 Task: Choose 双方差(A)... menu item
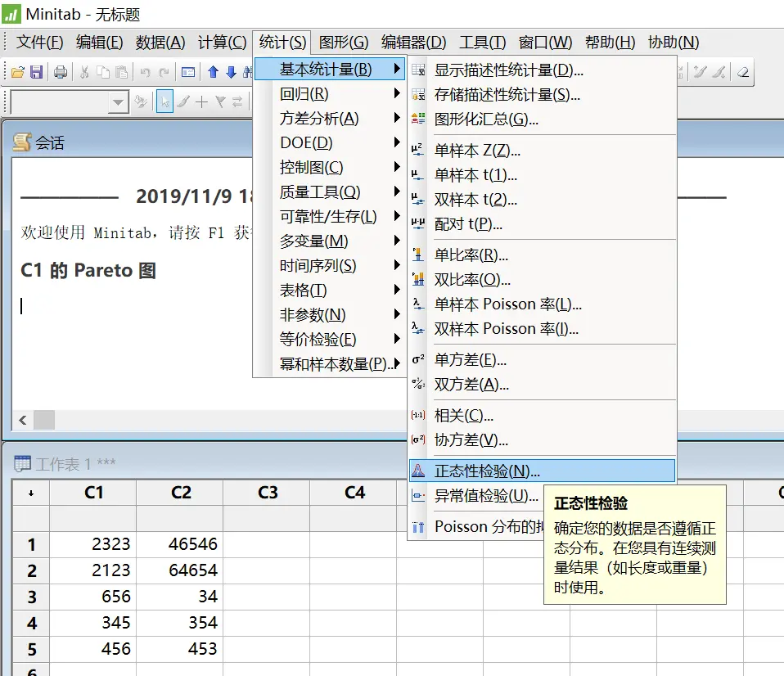tap(542, 384)
